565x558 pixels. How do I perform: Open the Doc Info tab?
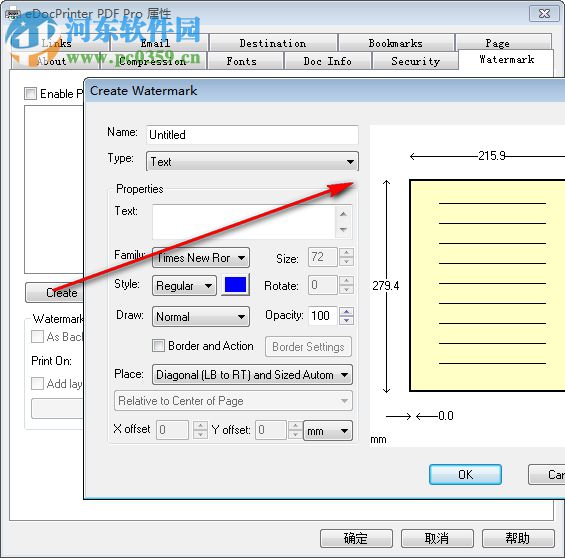point(328,61)
